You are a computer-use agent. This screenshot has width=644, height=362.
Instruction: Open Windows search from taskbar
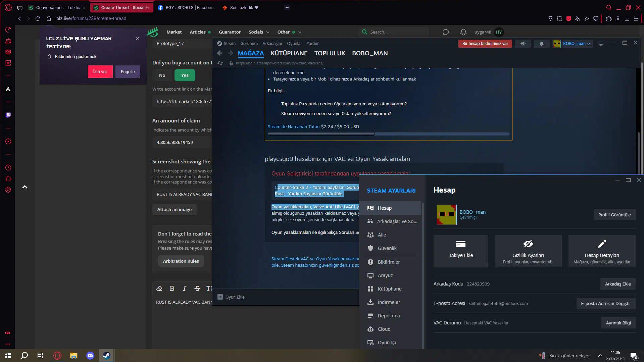click(x=24, y=356)
